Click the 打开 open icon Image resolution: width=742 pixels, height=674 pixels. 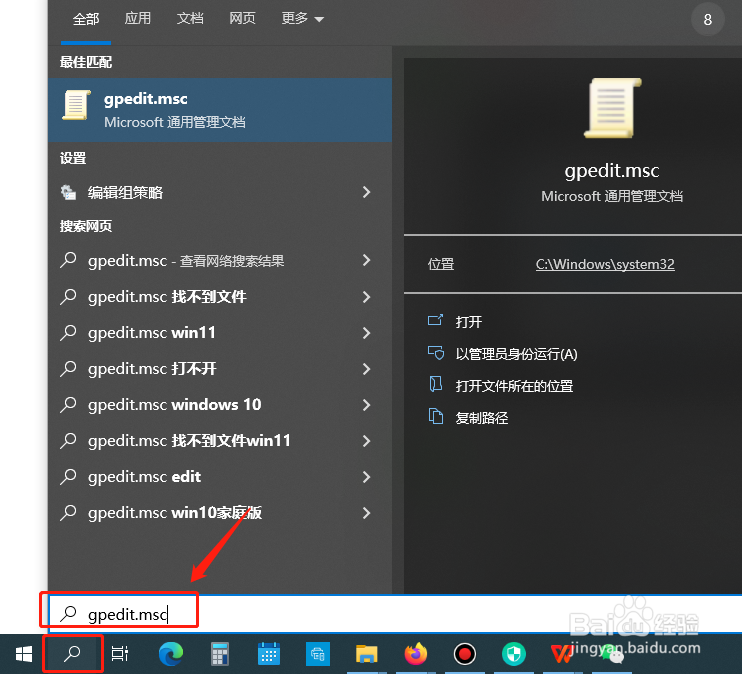(435, 321)
